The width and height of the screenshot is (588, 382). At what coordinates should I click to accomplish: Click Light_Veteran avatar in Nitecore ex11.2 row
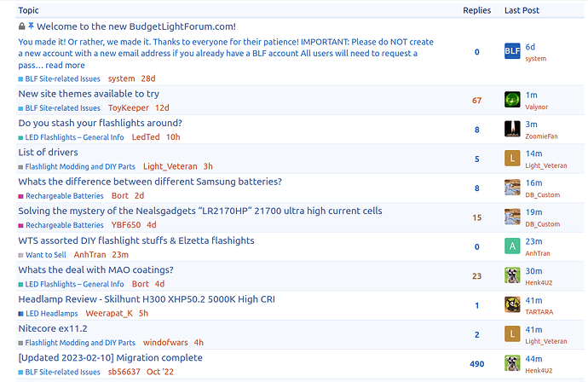[x=512, y=333]
